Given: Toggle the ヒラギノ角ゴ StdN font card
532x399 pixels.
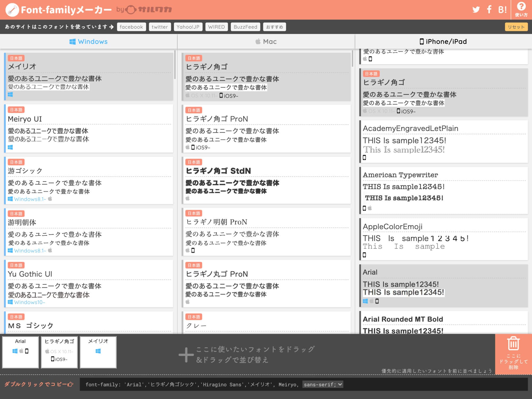Looking at the screenshot, I should [266, 180].
